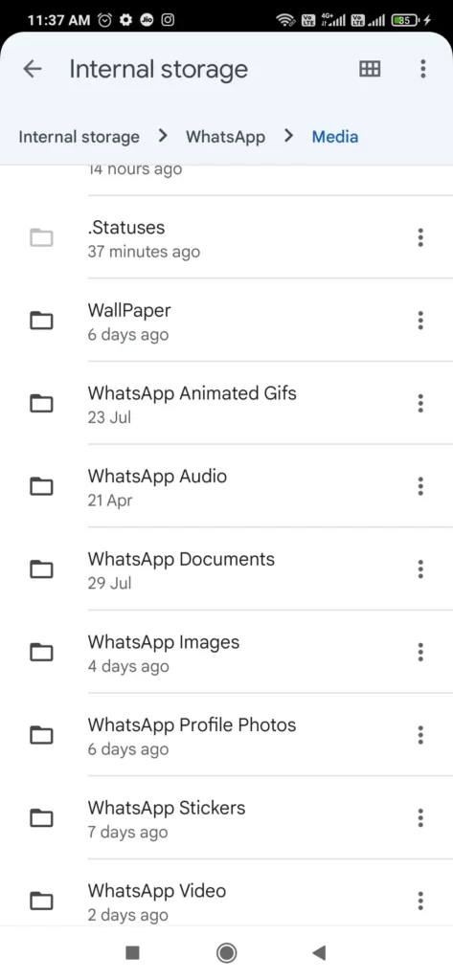This screenshot has height=980, width=453.
Task: Select the Media breadcrumb item
Action: pos(335,137)
